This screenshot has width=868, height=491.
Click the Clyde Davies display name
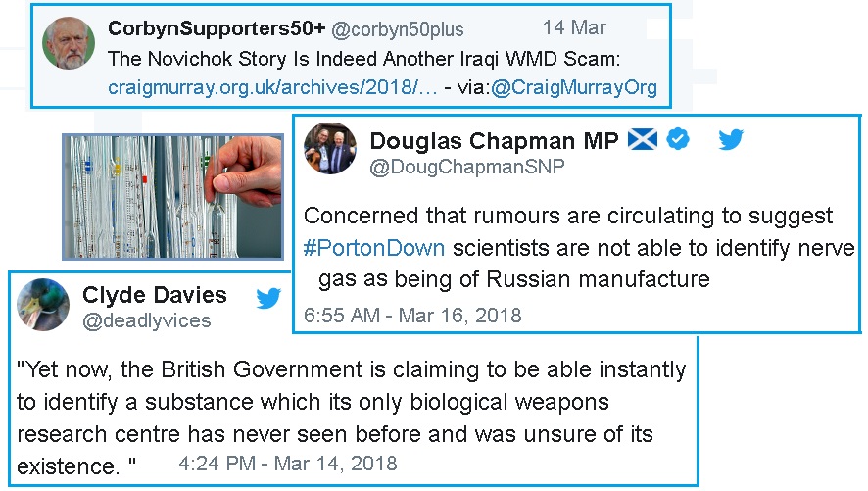[155, 295]
